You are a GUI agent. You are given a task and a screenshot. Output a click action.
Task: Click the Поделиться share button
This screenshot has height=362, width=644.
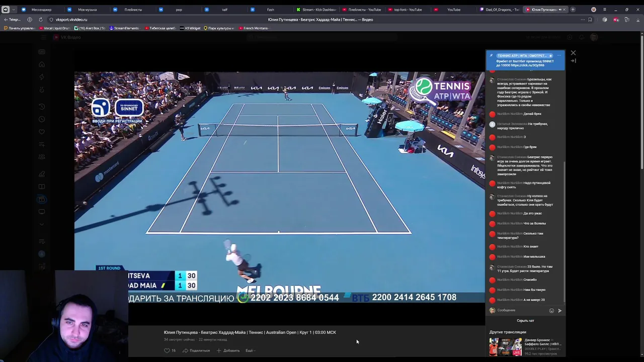(196, 350)
